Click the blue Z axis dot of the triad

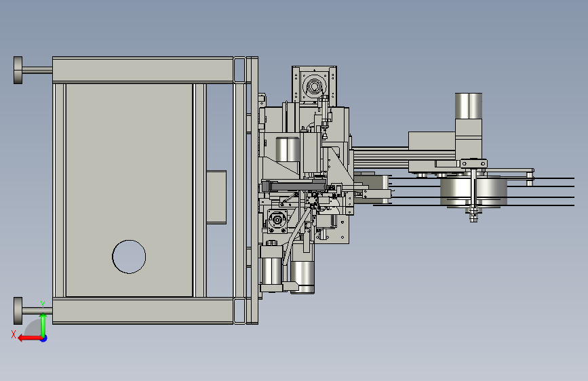[44, 339]
